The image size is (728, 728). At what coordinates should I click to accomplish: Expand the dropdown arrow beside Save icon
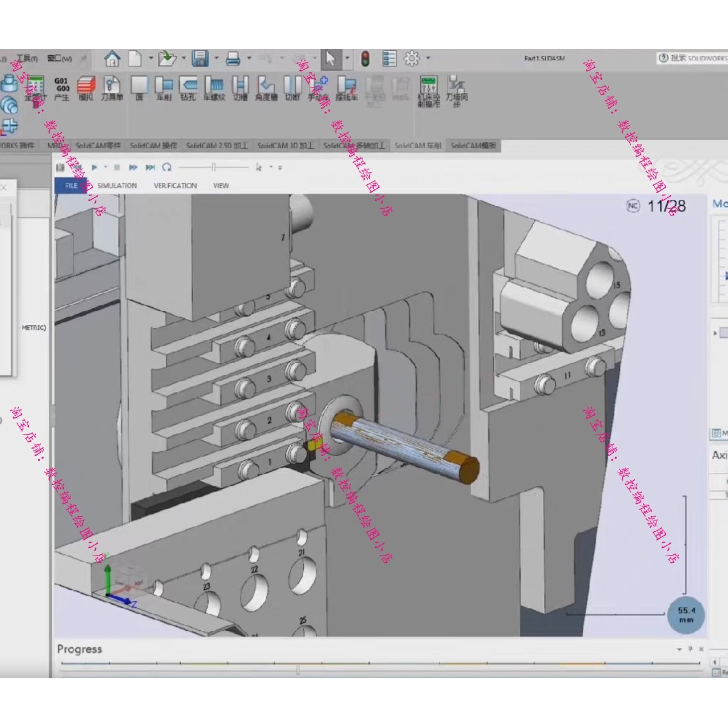[216, 58]
